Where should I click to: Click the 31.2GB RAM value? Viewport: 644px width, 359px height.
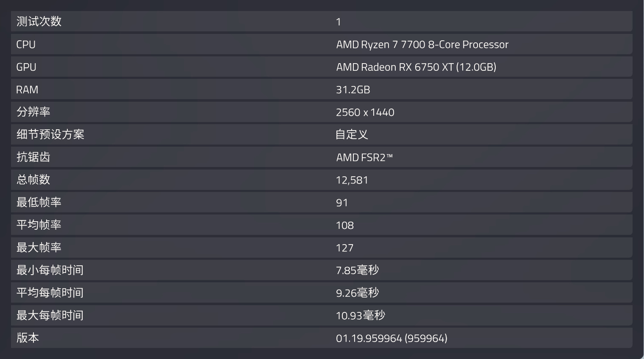(353, 90)
